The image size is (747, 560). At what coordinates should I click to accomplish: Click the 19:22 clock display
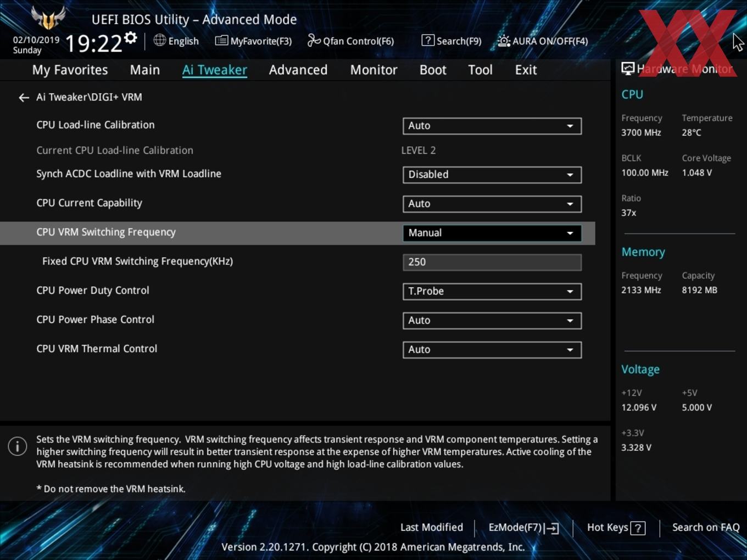pyautogui.click(x=93, y=43)
